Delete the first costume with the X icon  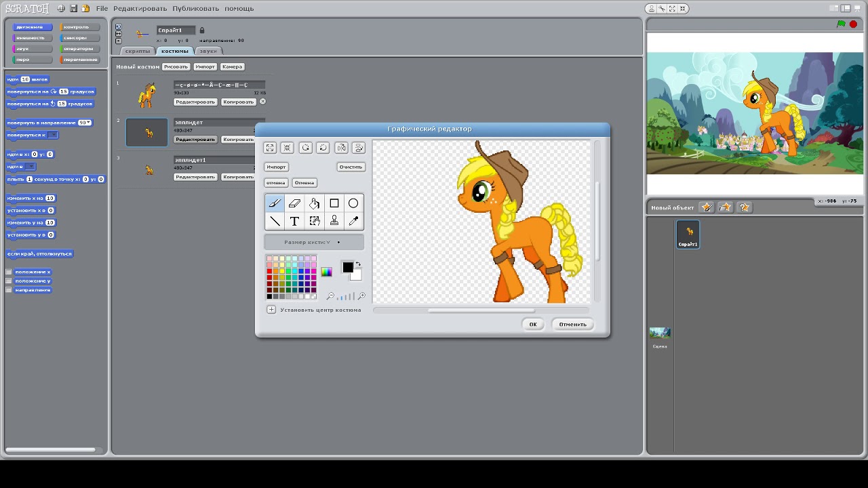click(x=262, y=102)
